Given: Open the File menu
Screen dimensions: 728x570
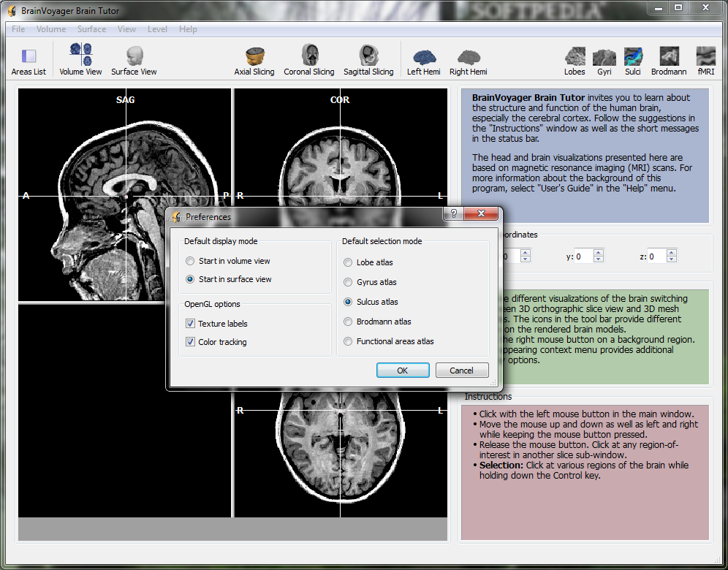Looking at the screenshot, I should click(18, 29).
